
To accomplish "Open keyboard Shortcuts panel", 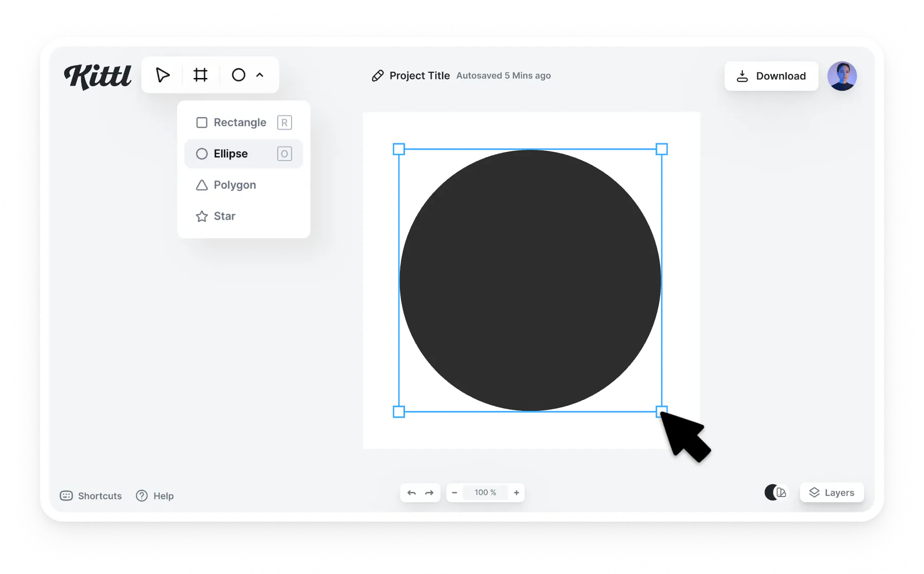I will [90, 496].
